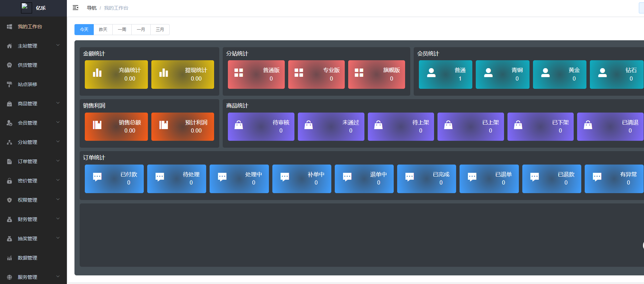Click the 亿乐 logo image
644x284 pixels.
[x=26, y=8]
